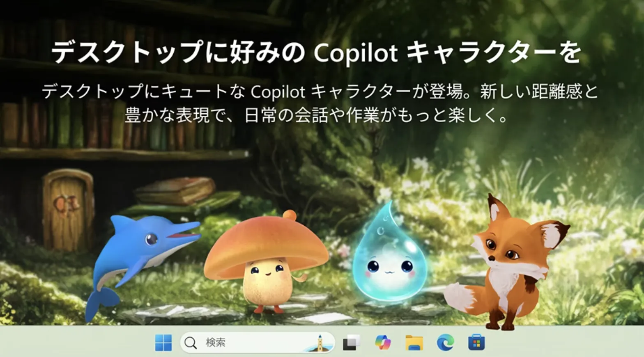Click the heading デスクトップに好みの Copilot キャラクターを
The height and width of the screenshot is (357, 644).
tap(316, 52)
